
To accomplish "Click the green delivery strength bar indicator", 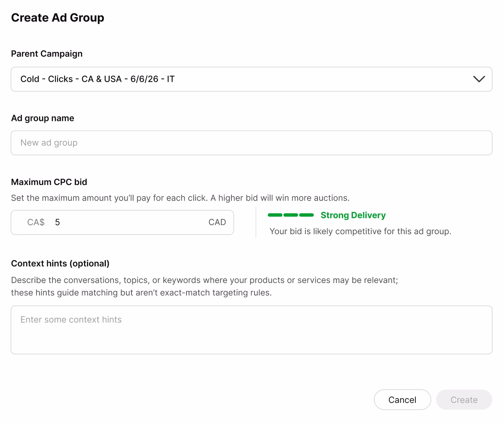I will pyautogui.click(x=291, y=215).
